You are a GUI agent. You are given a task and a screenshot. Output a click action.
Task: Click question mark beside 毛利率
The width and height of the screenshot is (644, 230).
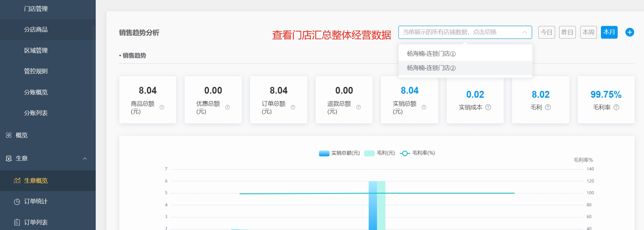pos(616,107)
